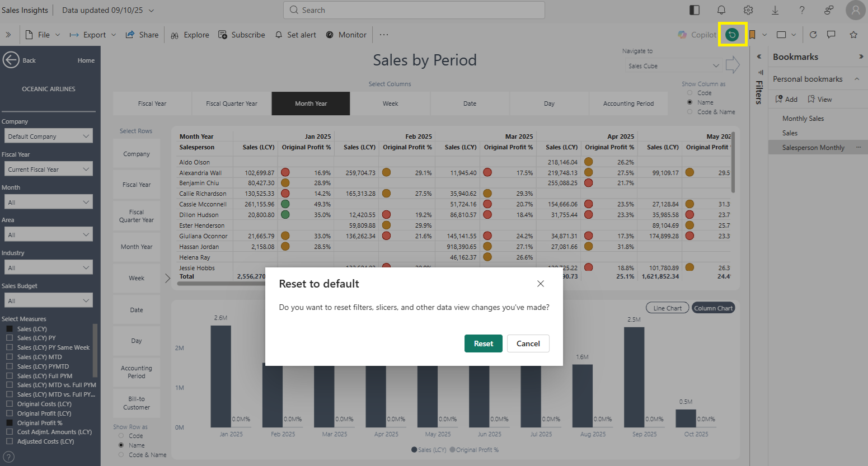Click the Reset to default toolbar icon
Image resolution: width=868 pixels, height=466 pixels.
tap(732, 35)
